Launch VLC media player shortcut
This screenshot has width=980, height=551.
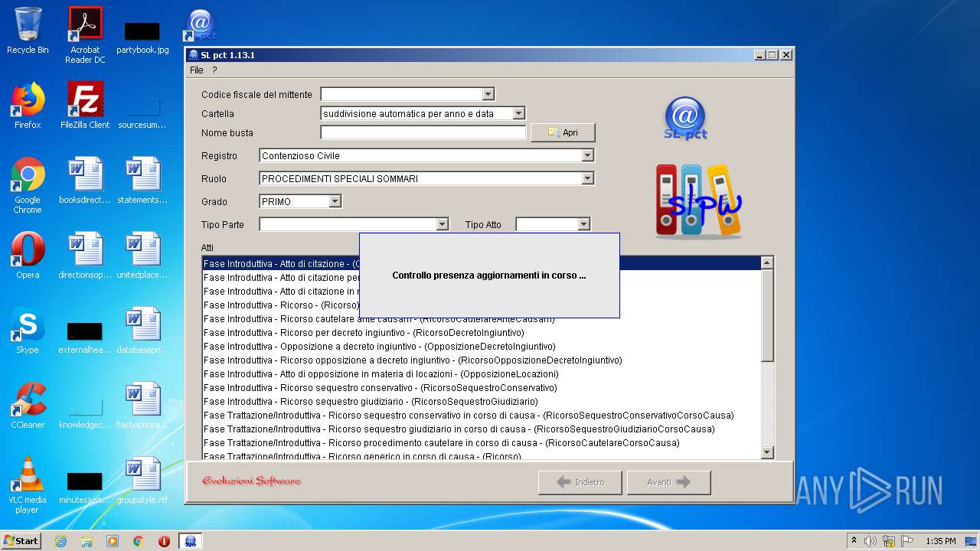click(28, 485)
